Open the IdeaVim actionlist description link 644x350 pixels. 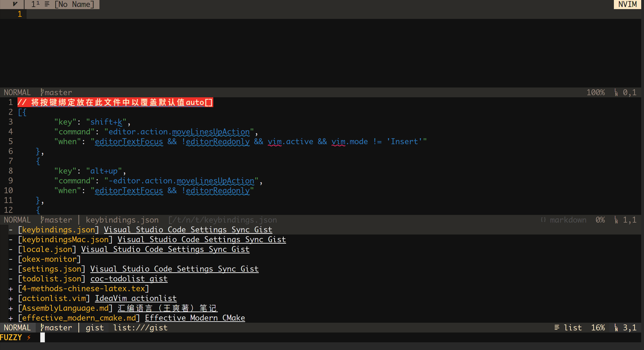pyautogui.click(x=136, y=298)
